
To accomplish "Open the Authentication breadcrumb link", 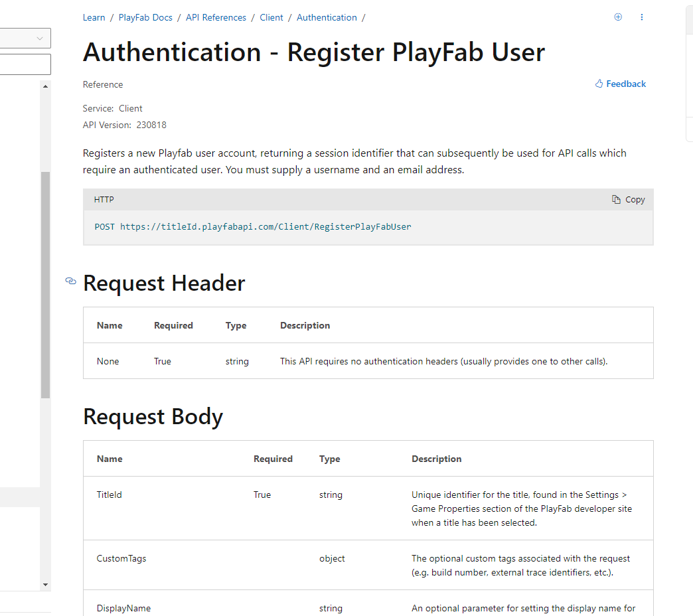I will tap(327, 18).
